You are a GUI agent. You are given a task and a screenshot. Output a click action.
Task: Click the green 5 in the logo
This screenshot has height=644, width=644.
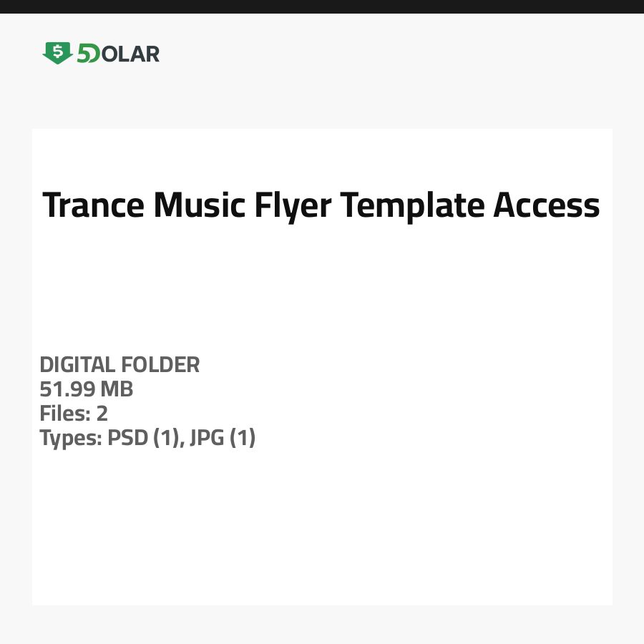pos(84,54)
